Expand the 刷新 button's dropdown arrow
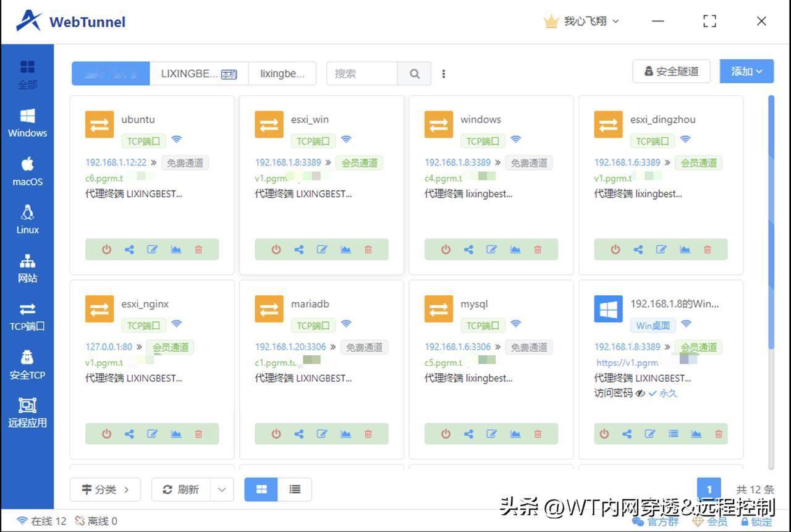Viewport: 791px width, 532px height. (x=221, y=489)
